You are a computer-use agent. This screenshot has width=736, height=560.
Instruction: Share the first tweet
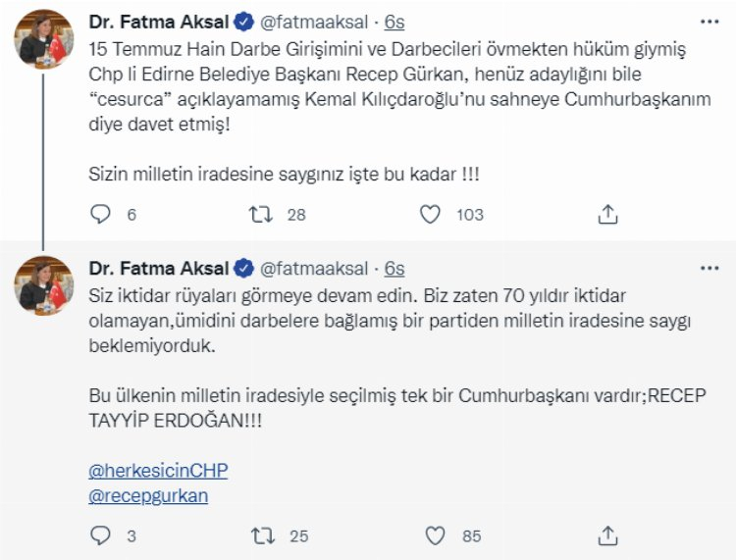tap(607, 214)
